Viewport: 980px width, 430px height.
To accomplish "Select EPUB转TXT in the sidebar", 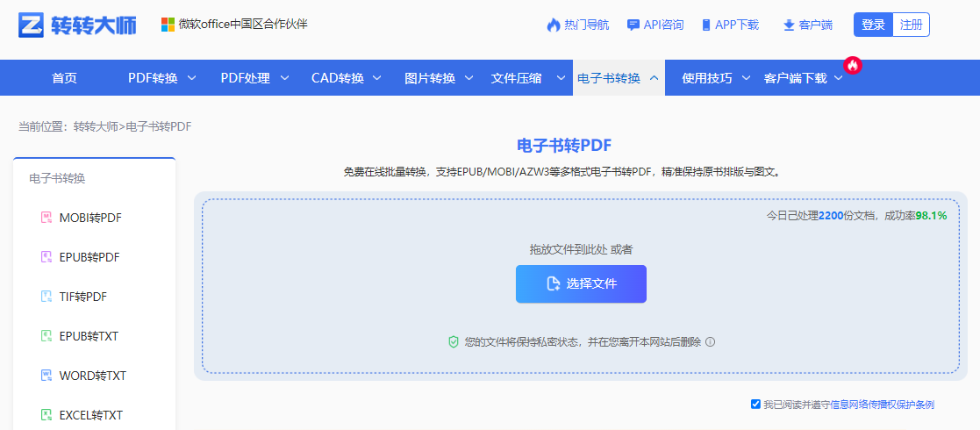I will 89,336.
